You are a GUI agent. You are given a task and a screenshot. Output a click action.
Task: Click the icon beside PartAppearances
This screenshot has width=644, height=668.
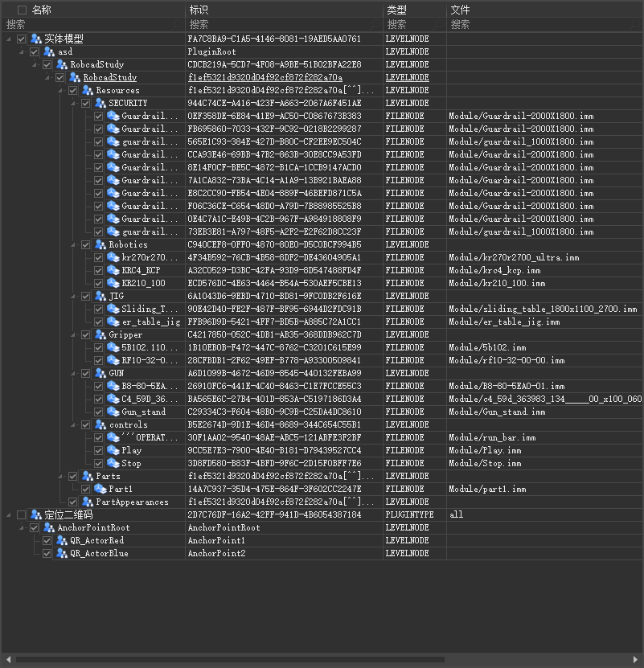click(x=88, y=502)
